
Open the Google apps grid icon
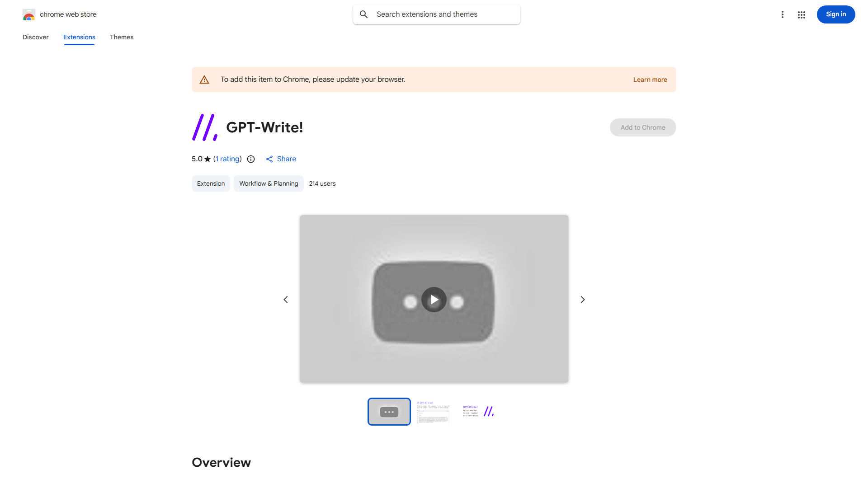point(802,14)
